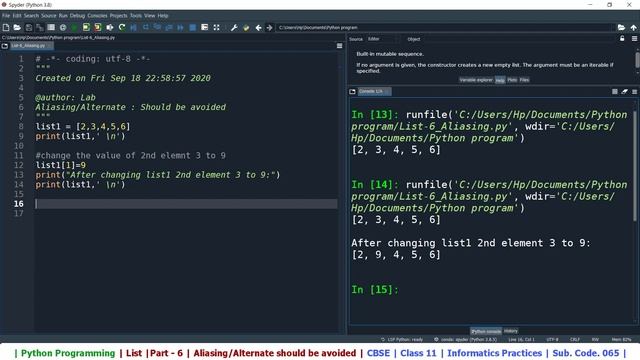
Task: Open the Edit menu
Action: coord(17,16)
